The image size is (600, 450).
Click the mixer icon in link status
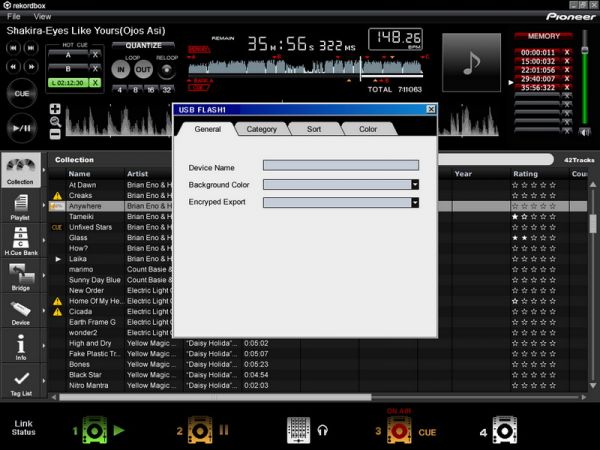[x=298, y=430]
